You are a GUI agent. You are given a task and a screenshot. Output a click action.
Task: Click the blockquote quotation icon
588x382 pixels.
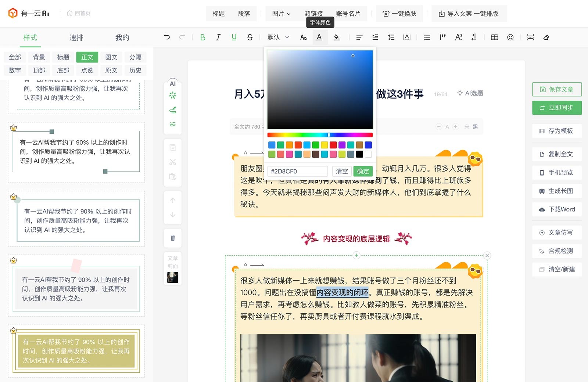point(442,37)
